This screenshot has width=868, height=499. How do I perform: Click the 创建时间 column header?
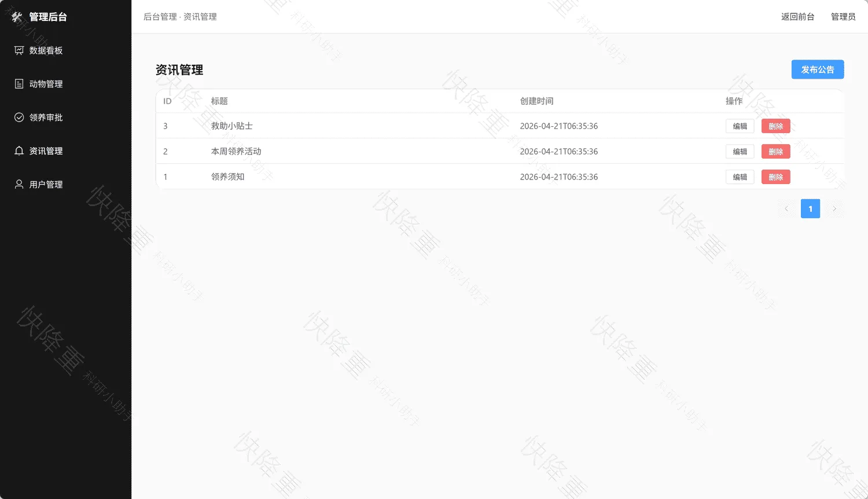[x=536, y=101]
